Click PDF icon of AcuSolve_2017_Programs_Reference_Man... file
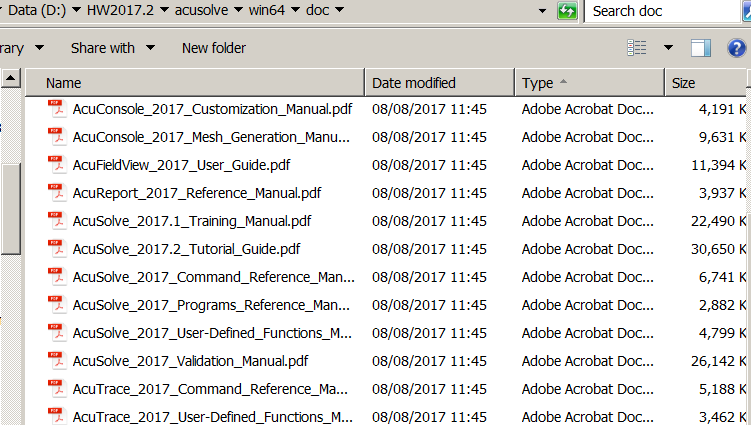This screenshot has width=751, height=425. (x=56, y=304)
